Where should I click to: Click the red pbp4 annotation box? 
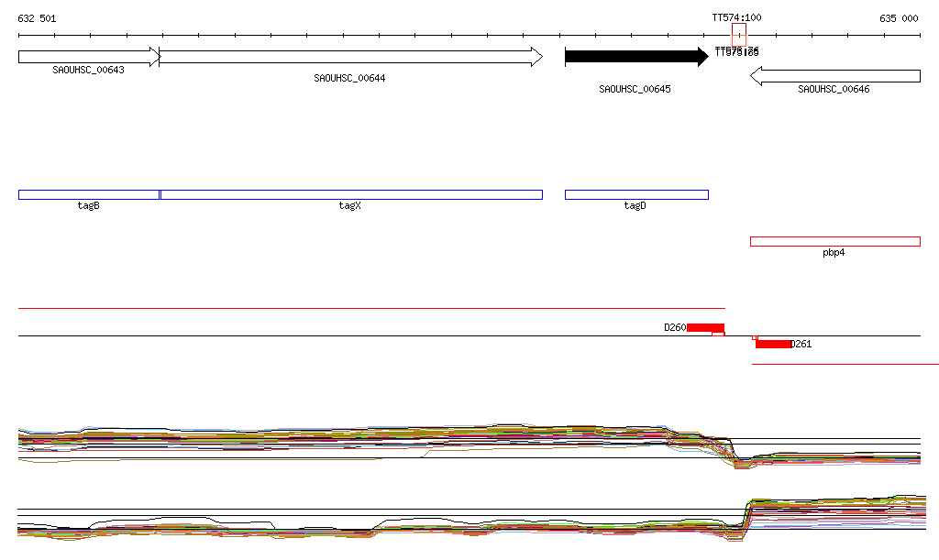pos(834,241)
